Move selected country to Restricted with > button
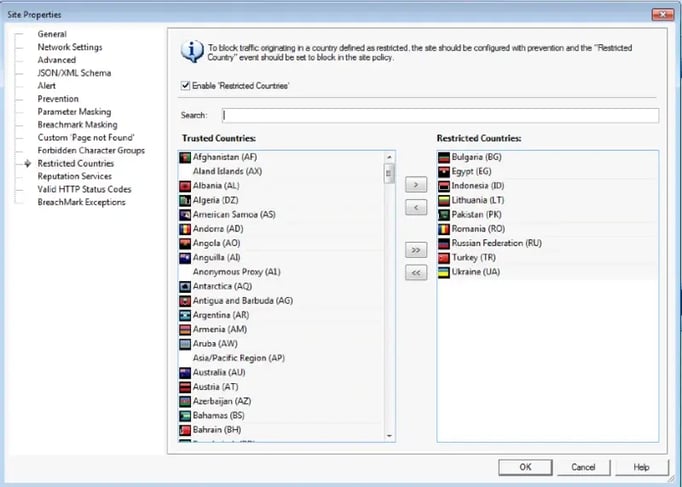Image resolution: width=682 pixels, height=487 pixels. [415, 184]
